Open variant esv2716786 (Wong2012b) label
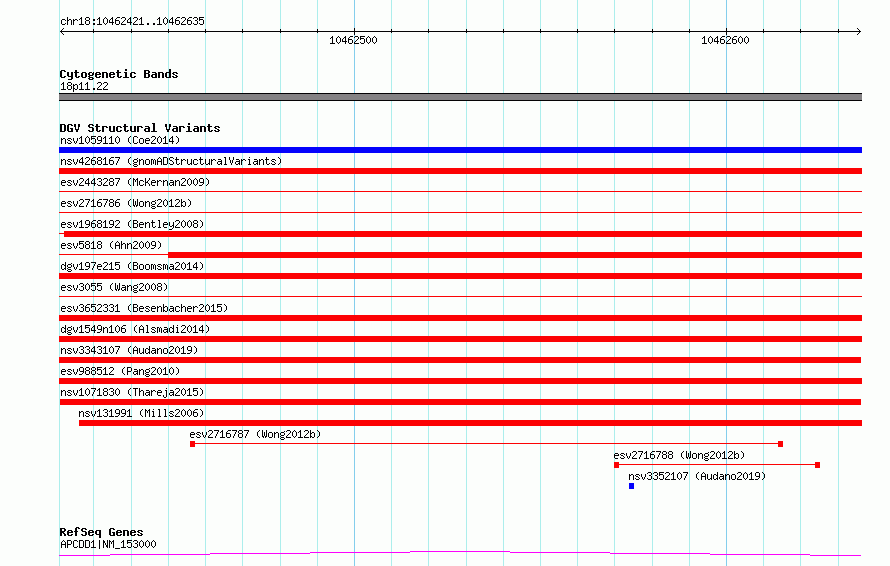The width and height of the screenshot is (890, 566). click(126, 203)
